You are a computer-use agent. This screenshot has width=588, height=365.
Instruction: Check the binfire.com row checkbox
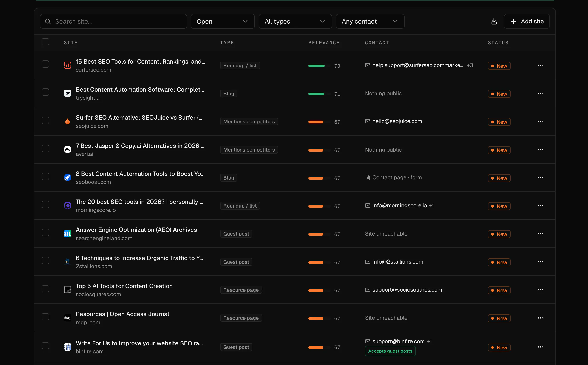coord(45,346)
